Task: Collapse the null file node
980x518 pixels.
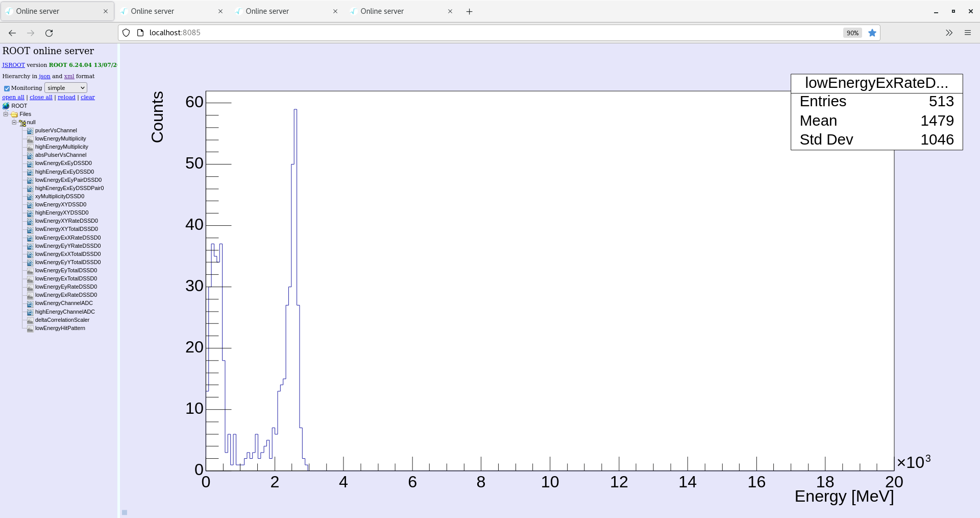Action: (14, 122)
